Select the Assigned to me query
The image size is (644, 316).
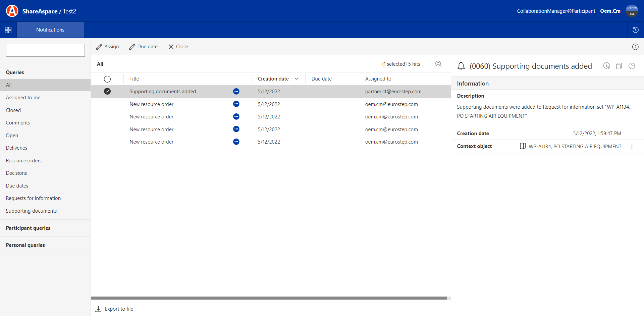(23, 98)
